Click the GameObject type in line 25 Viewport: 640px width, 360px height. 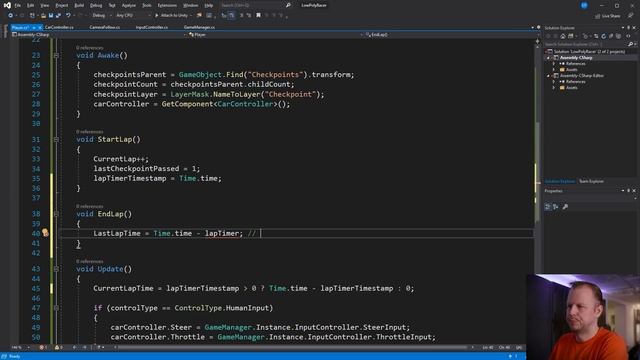point(200,75)
